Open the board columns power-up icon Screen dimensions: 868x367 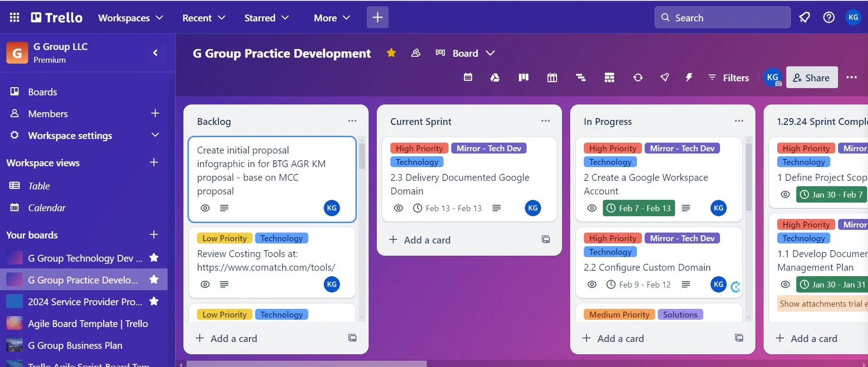point(523,77)
